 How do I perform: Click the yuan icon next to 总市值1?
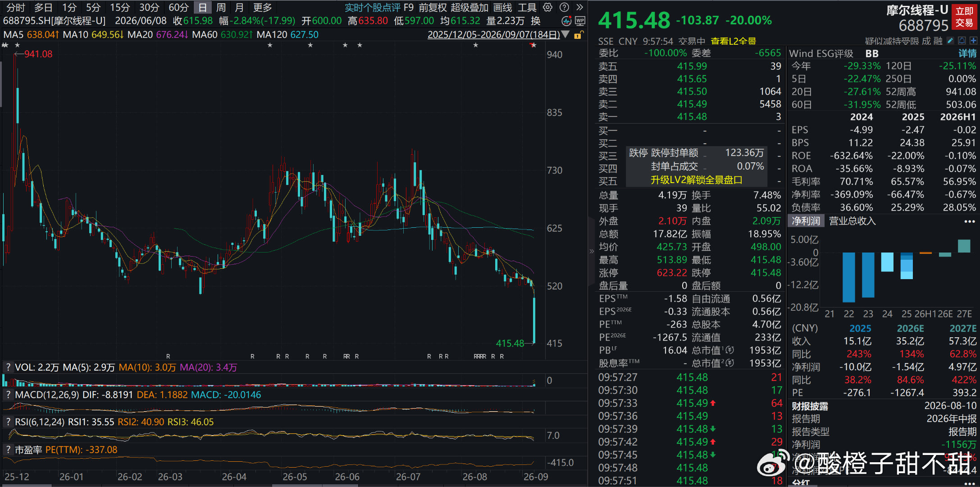[x=730, y=350]
